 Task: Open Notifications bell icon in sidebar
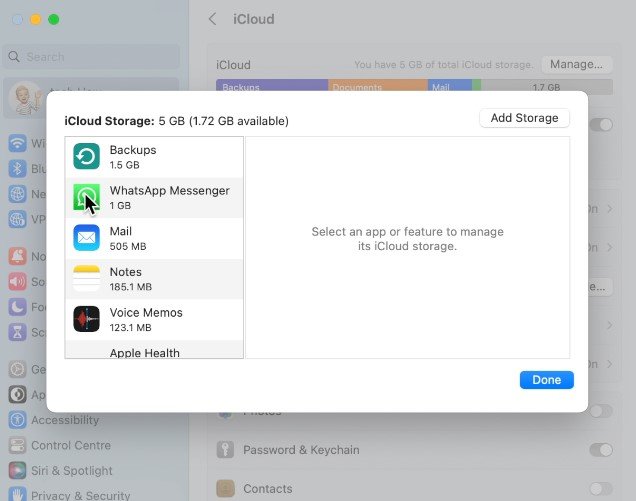coord(17,256)
